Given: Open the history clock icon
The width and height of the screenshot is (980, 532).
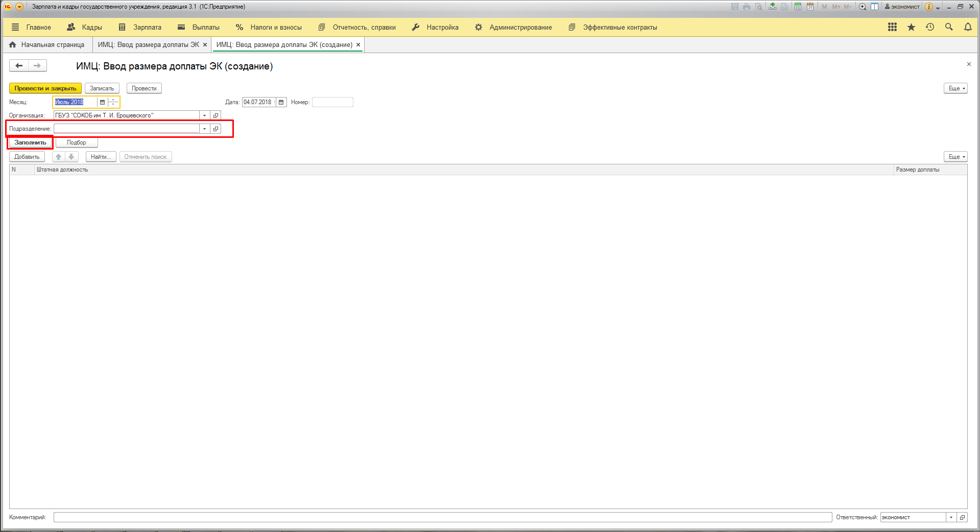Looking at the screenshot, I should pos(930,27).
